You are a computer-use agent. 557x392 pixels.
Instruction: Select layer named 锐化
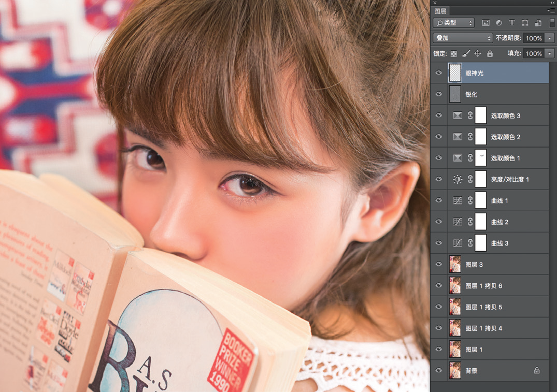[x=472, y=94]
